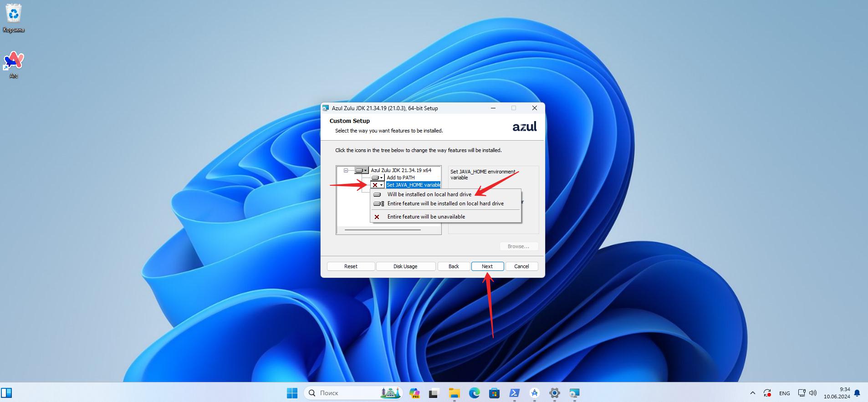The width and height of the screenshot is (868, 402).
Task: Switch to PowerShell on taskbar
Action: coord(514,393)
